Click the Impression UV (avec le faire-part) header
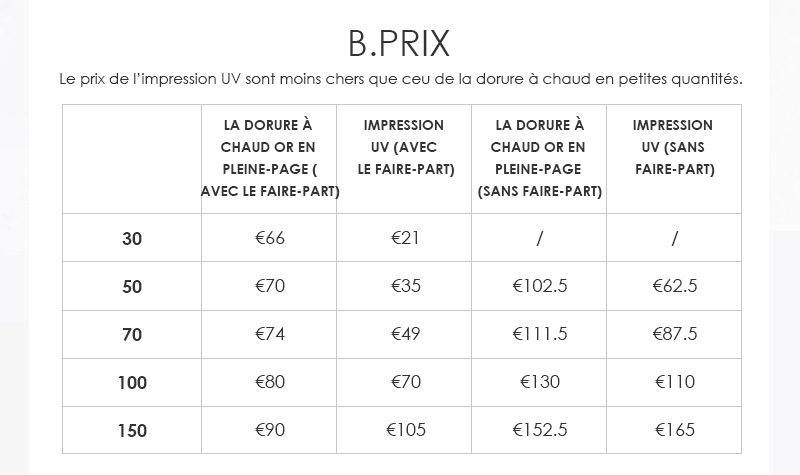 [x=405, y=147]
